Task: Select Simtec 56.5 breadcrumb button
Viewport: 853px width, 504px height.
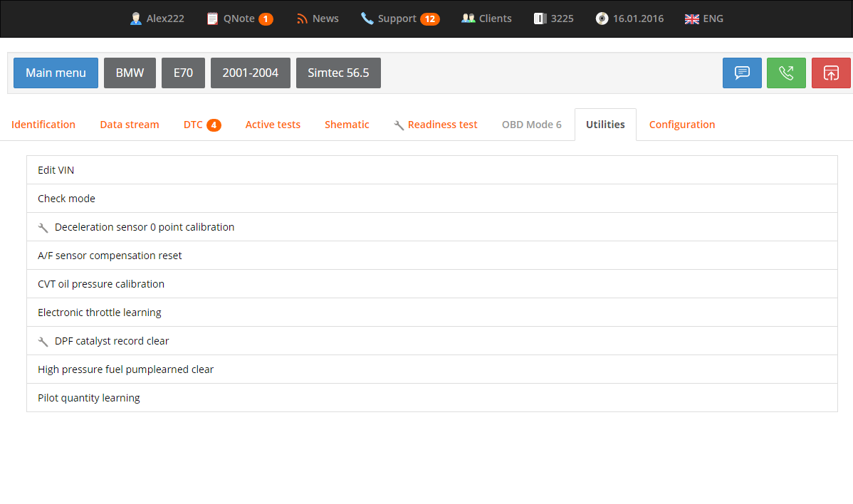Action: [x=338, y=73]
